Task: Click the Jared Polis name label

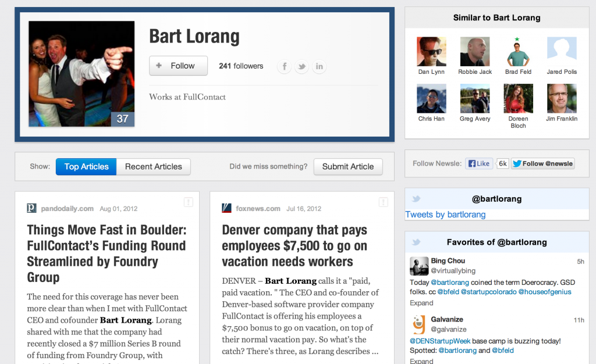Action: pyautogui.click(x=562, y=72)
